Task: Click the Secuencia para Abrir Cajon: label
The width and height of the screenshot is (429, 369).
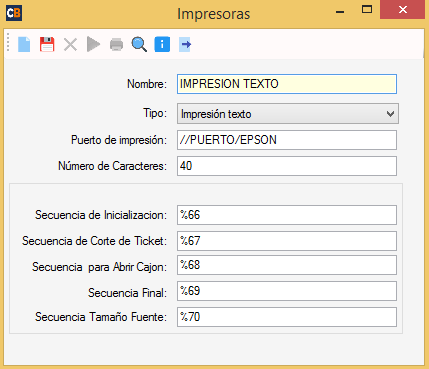Action: tap(99, 267)
